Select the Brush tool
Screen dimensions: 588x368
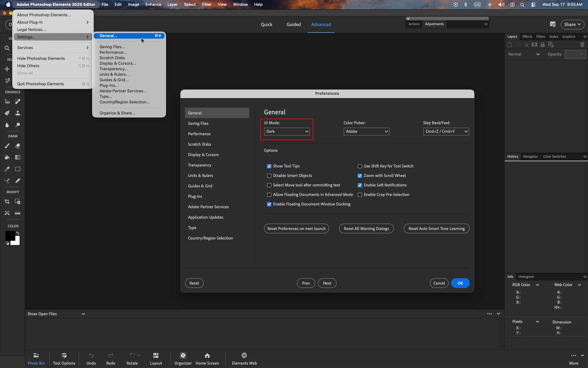(7, 146)
